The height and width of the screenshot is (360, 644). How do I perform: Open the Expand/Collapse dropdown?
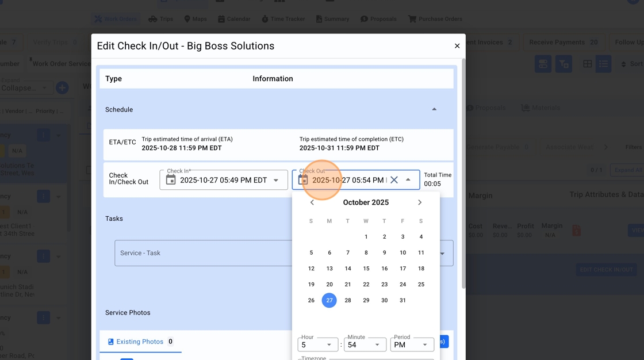[x=25, y=88]
